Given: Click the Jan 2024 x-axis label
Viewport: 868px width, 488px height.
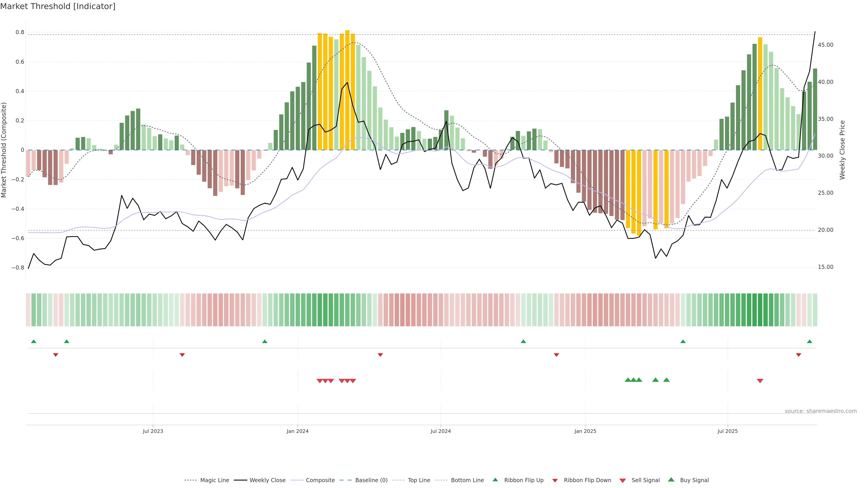Looking at the screenshot, I should coord(297,431).
